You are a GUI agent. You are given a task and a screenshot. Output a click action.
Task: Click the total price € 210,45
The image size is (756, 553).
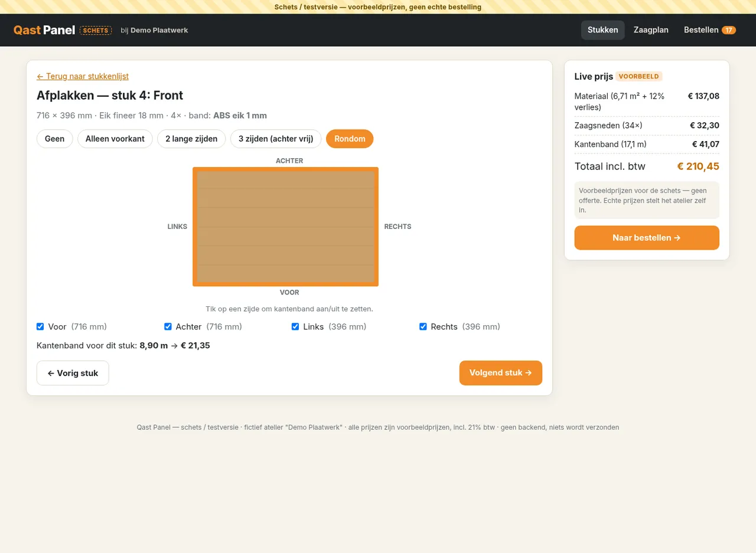coord(698,166)
